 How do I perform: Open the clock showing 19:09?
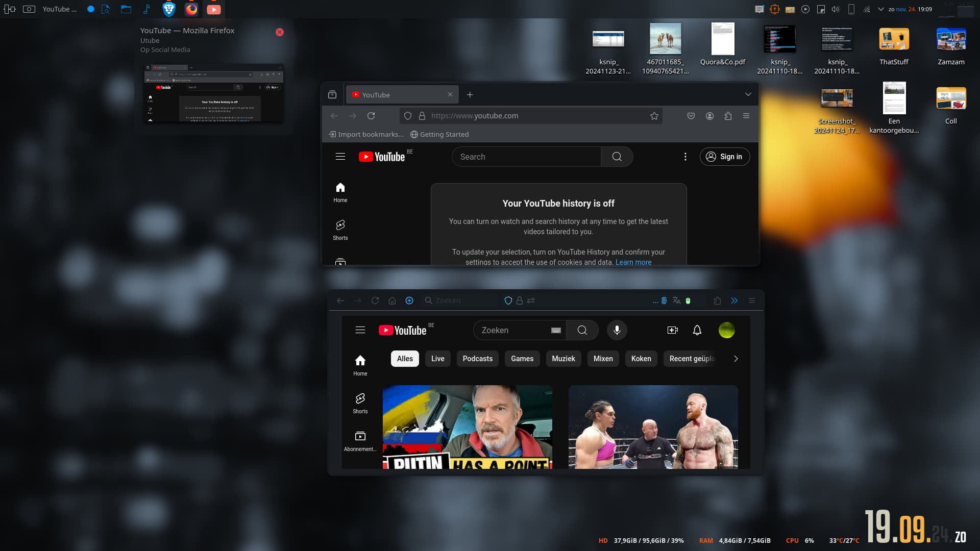pyautogui.click(x=910, y=9)
